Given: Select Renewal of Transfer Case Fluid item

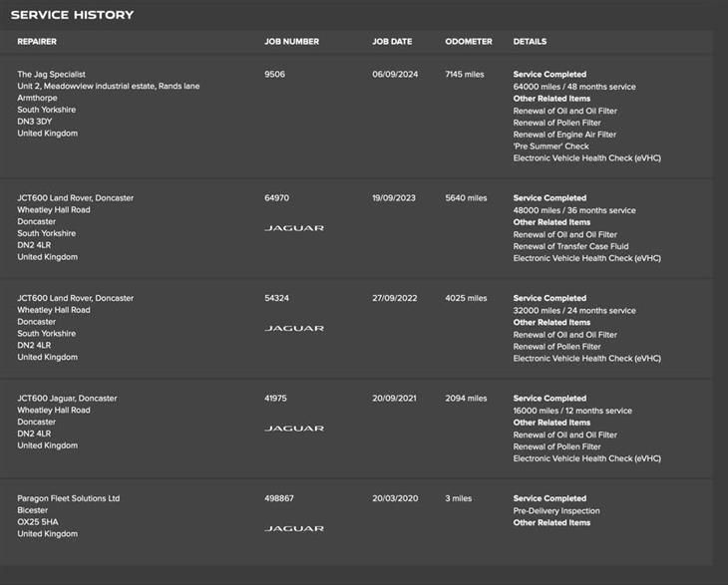Looking at the screenshot, I should 570,246.
